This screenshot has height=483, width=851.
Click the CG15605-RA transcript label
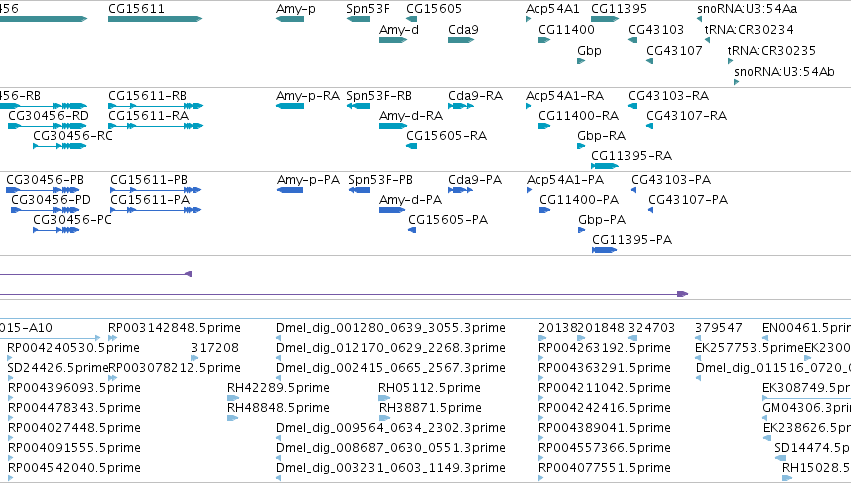pyautogui.click(x=446, y=136)
